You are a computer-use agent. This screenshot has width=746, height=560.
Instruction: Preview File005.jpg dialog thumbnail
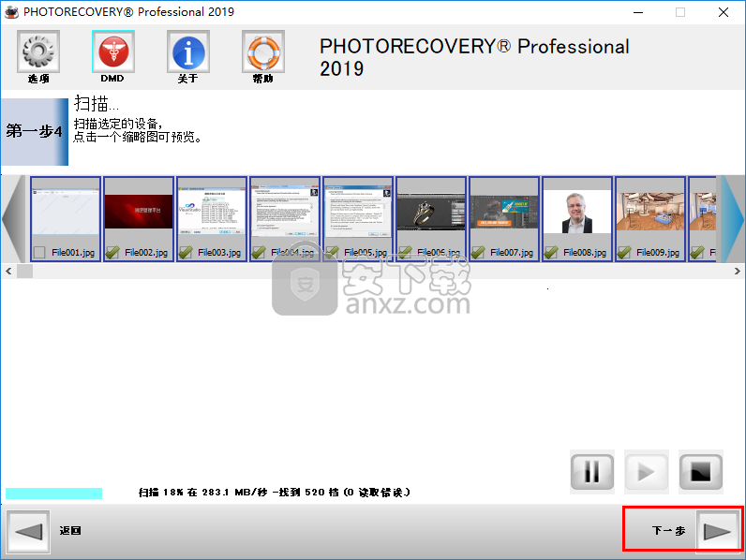[x=358, y=211]
